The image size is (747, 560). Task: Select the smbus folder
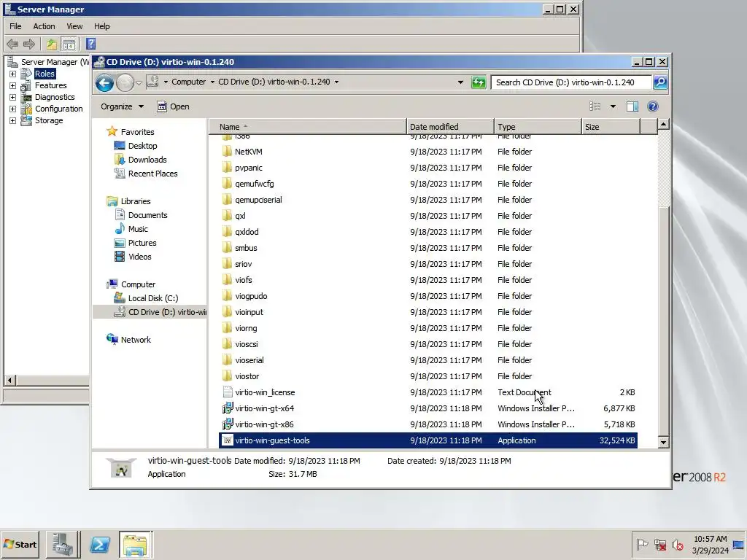[x=246, y=248]
